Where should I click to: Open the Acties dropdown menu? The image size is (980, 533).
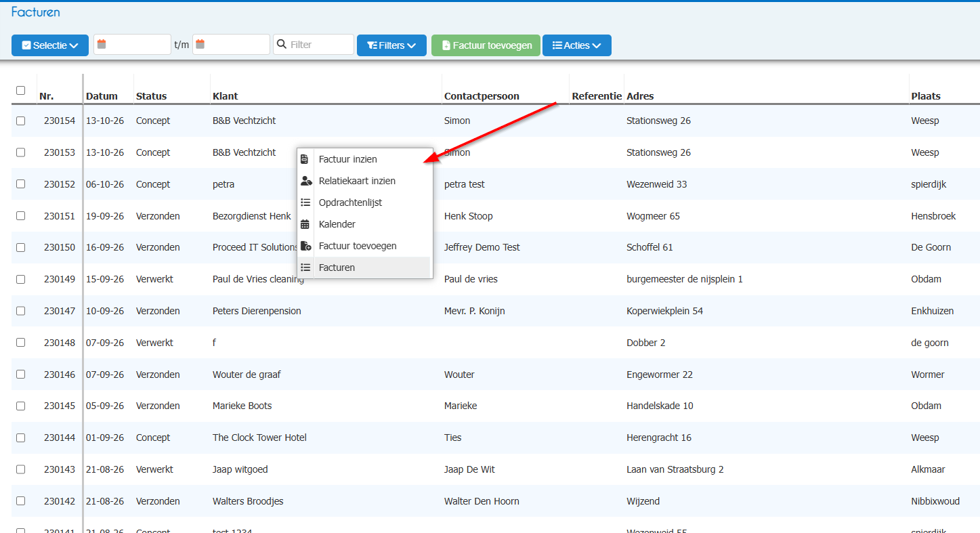(577, 45)
